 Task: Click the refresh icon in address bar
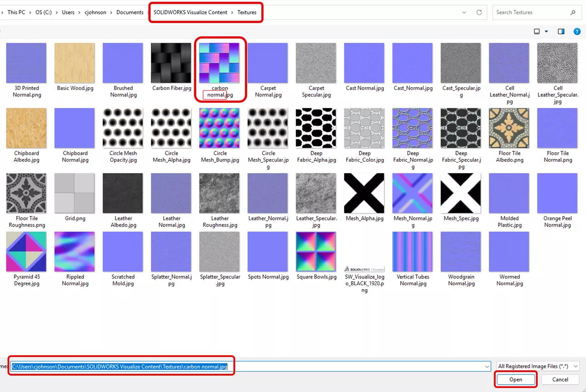[479, 13]
